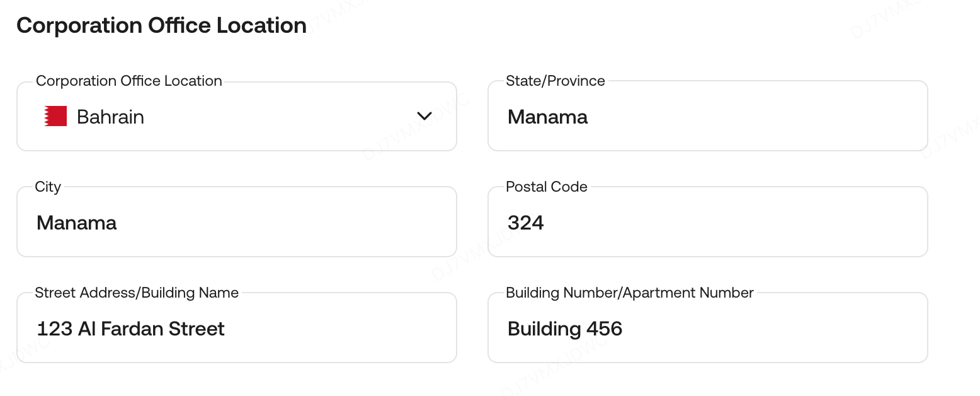980x396 pixels.
Task: Select the Bahrain country name text
Action: pyautogui.click(x=110, y=117)
